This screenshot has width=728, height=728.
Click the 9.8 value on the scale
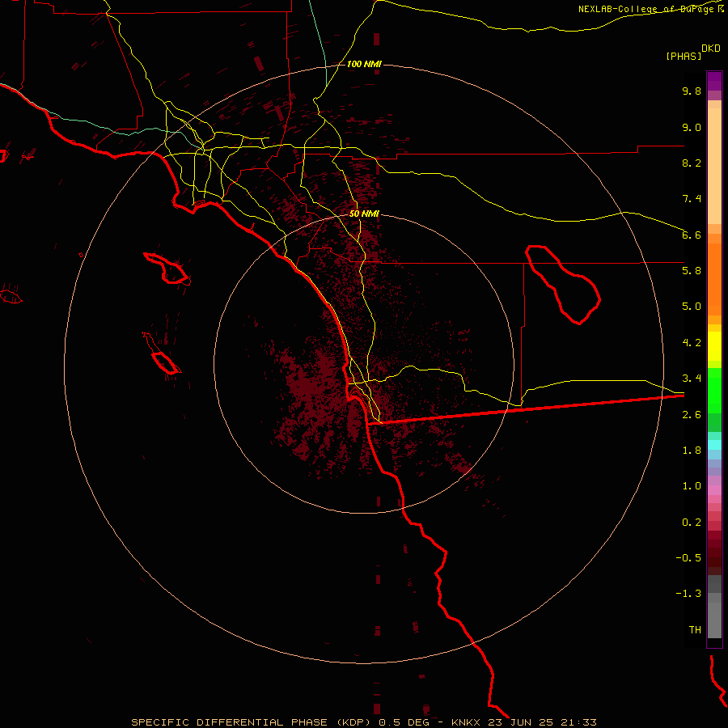click(x=692, y=91)
